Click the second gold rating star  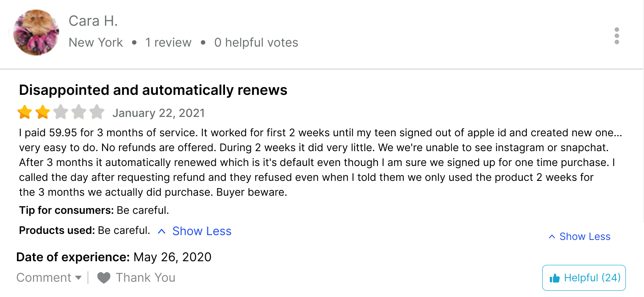tap(43, 112)
